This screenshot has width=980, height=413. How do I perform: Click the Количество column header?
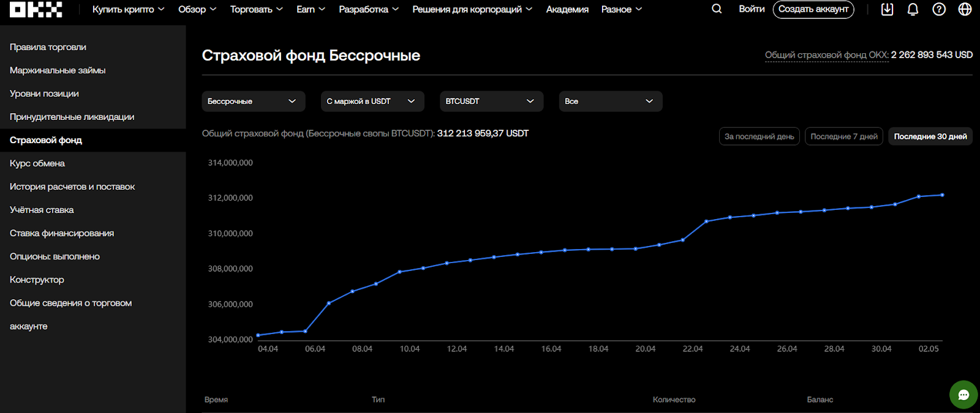click(674, 400)
